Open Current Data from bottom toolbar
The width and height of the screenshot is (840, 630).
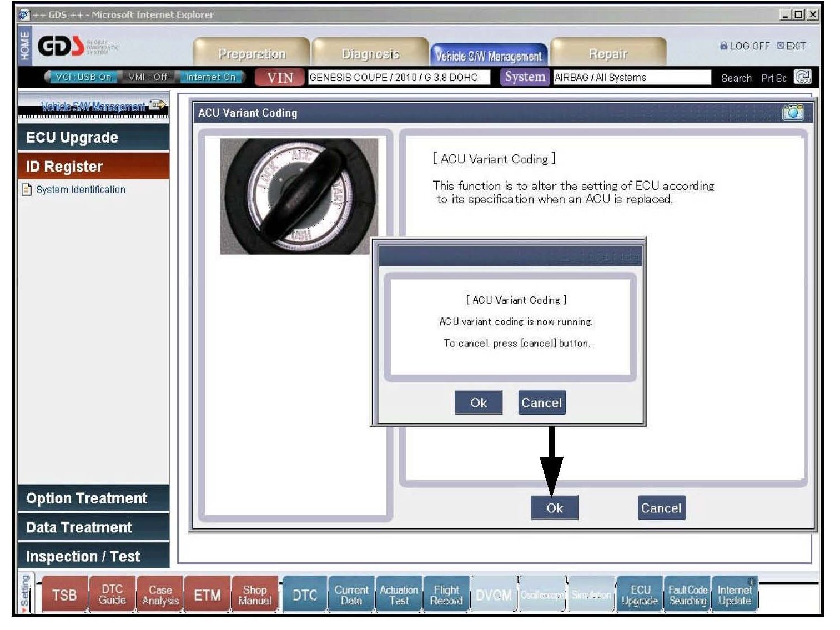351,595
